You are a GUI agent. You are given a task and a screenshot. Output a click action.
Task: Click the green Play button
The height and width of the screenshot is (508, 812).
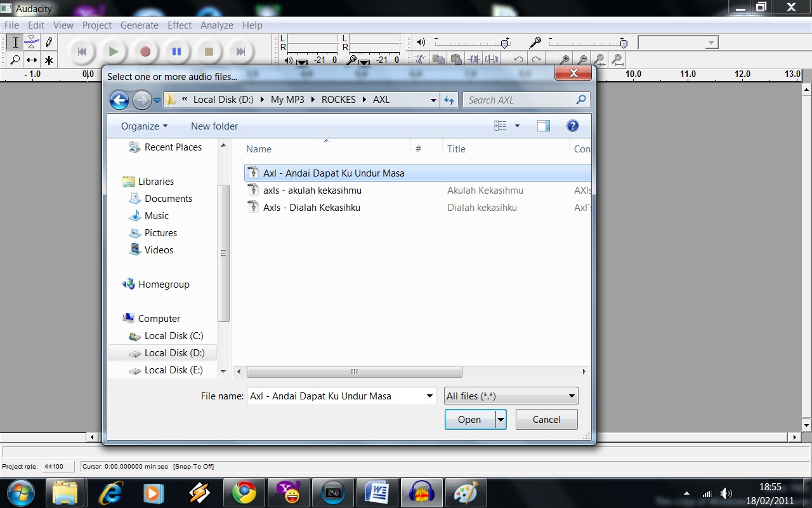(114, 52)
